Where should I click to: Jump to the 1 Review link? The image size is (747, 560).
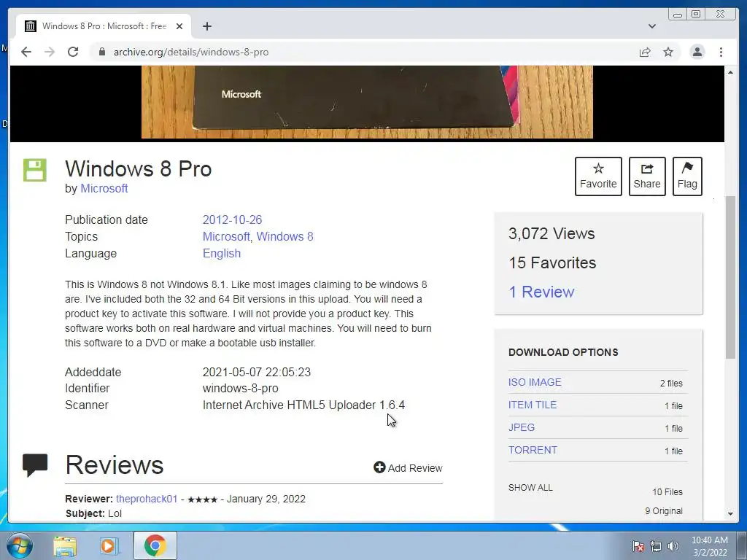tap(541, 292)
